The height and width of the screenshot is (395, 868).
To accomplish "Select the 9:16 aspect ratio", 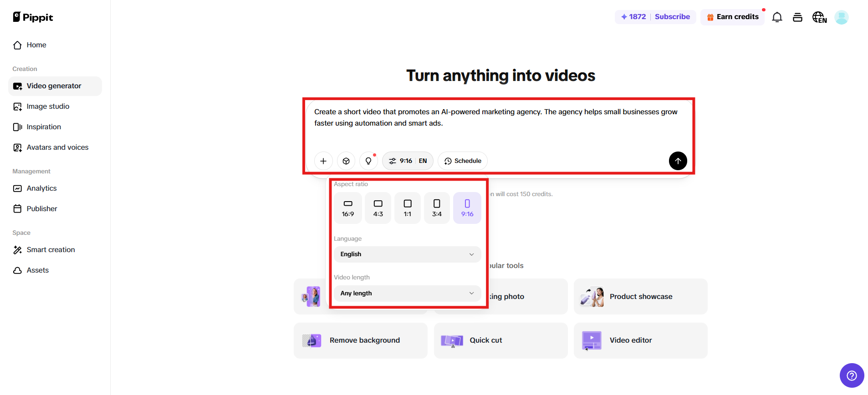I will (467, 208).
